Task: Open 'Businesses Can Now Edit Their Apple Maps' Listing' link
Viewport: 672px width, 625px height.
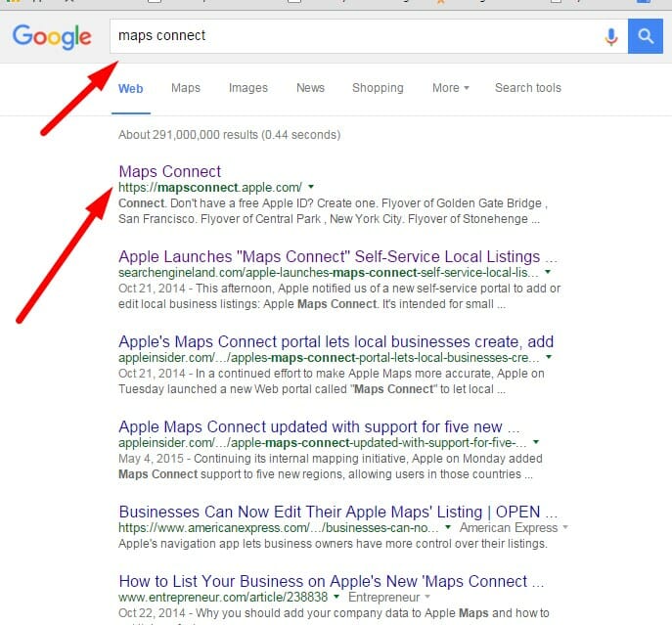Action: coord(337,512)
